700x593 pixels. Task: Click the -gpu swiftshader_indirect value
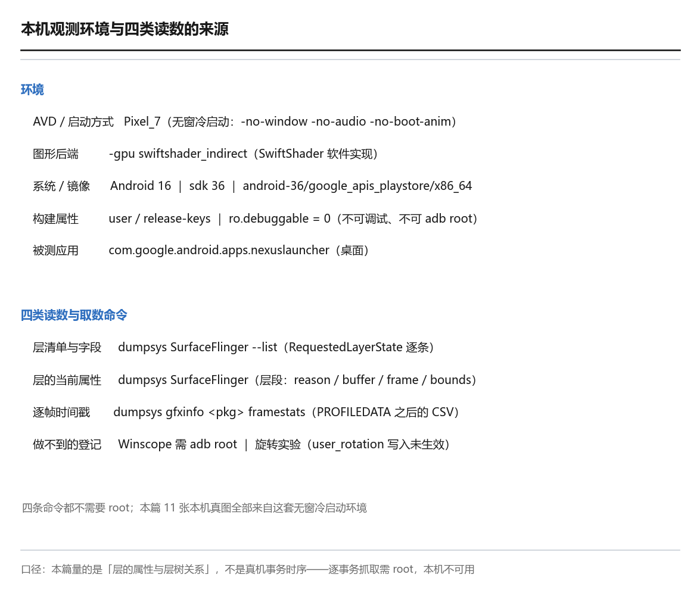[243, 154]
